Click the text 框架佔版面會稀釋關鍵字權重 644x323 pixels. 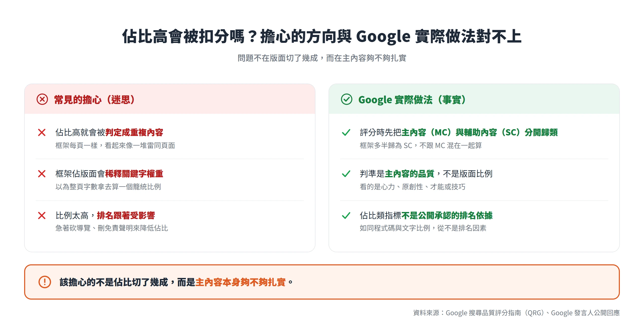(109, 174)
